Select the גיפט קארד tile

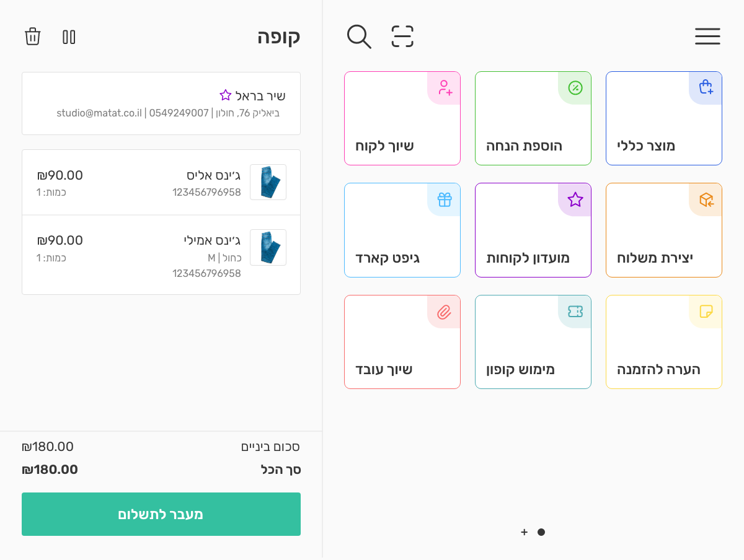(x=402, y=230)
